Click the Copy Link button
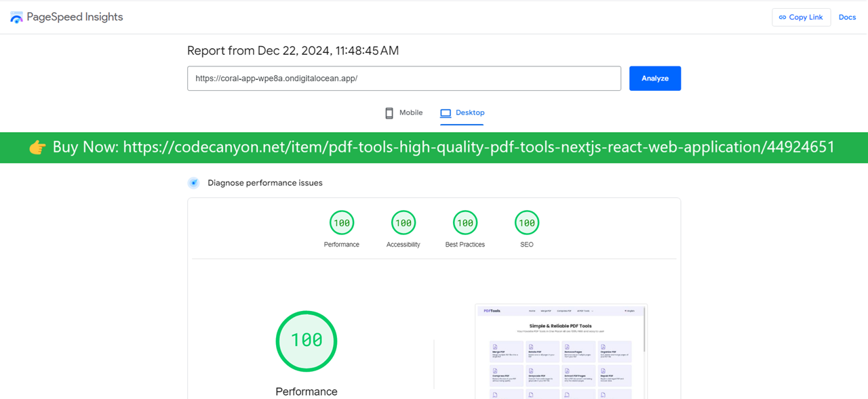868x399 pixels. point(801,17)
